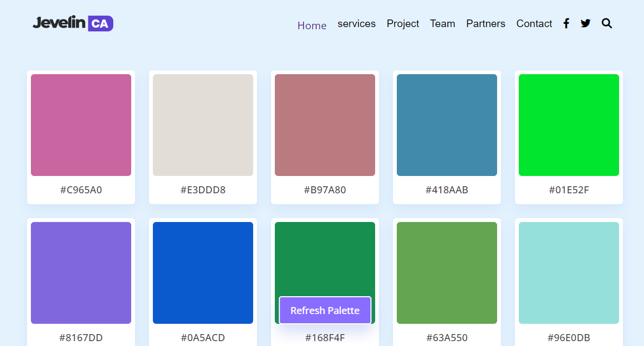Navigate to the Project section

tap(403, 24)
